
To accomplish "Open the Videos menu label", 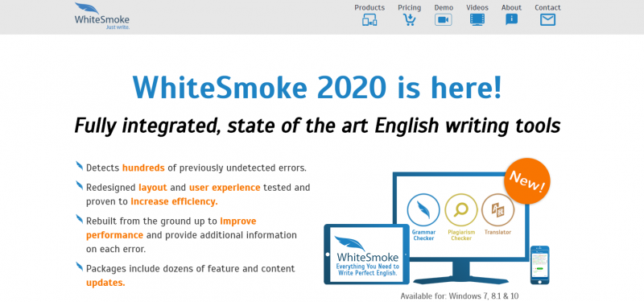I will click(x=477, y=7).
